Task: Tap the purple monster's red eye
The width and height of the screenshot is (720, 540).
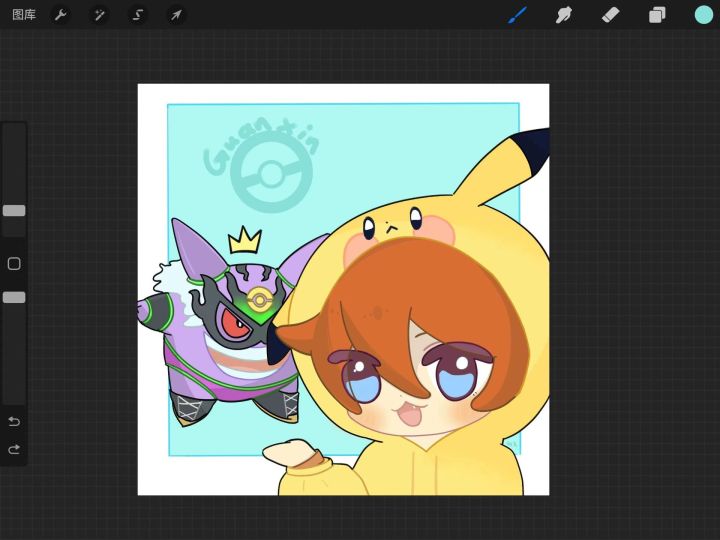Action: tap(234, 324)
